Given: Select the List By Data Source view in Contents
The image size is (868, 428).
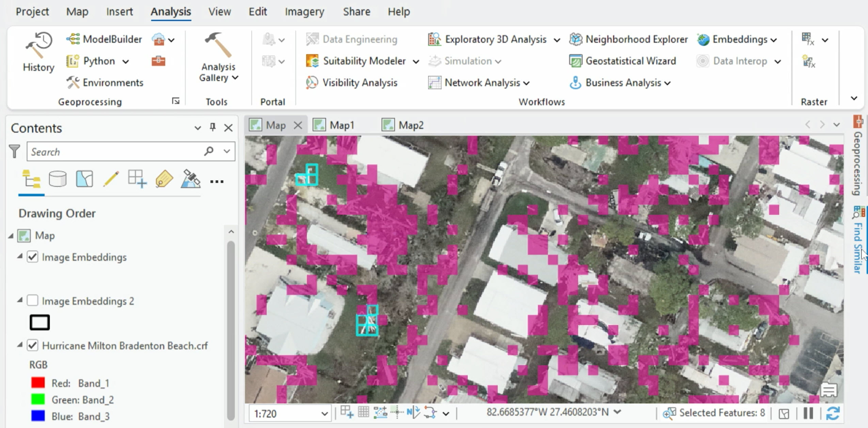Looking at the screenshot, I should tap(57, 179).
